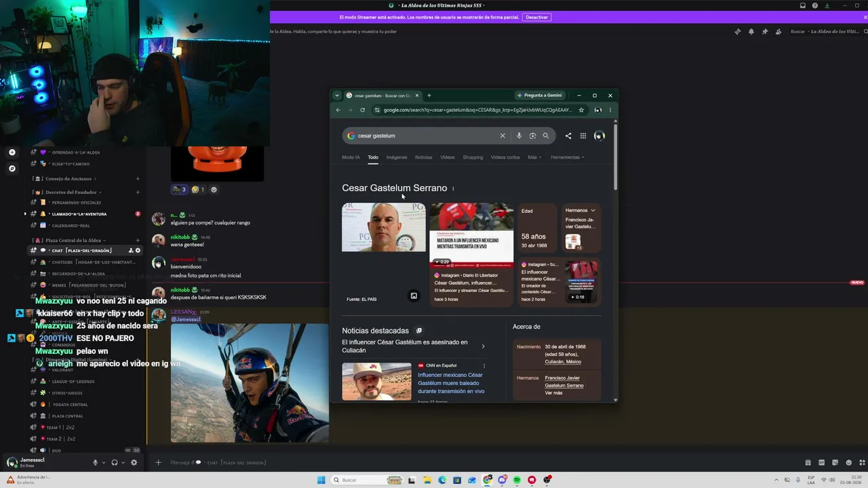Click the 'Culiacán, México' link

563,362
